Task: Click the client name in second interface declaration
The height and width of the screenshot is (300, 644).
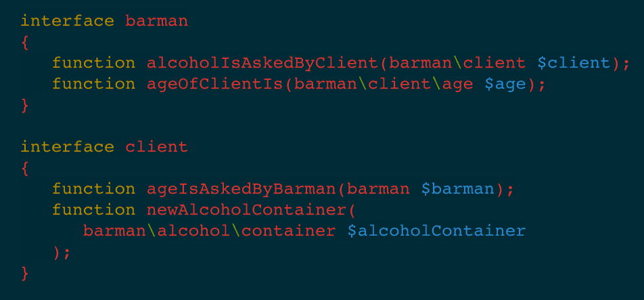Action: pyautogui.click(x=158, y=147)
